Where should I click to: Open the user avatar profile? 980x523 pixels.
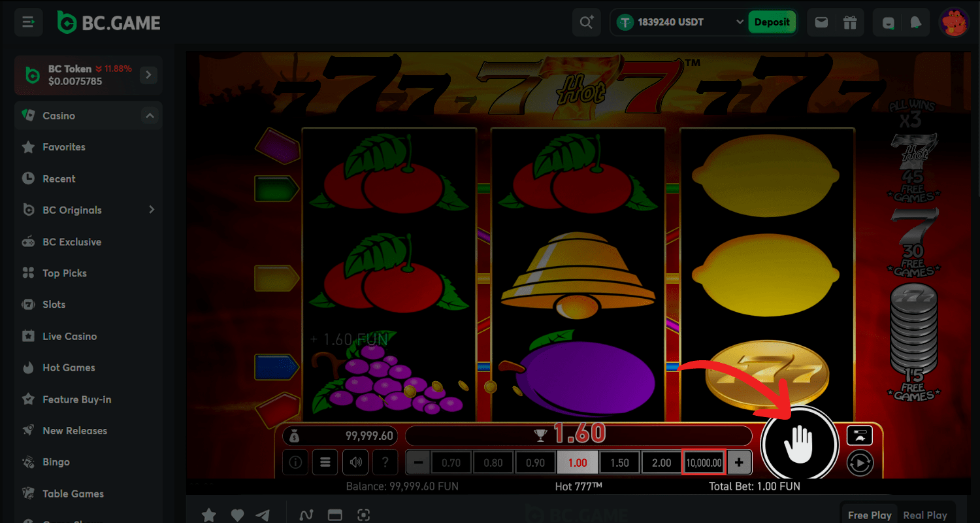pyautogui.click(x=954, y=22)
